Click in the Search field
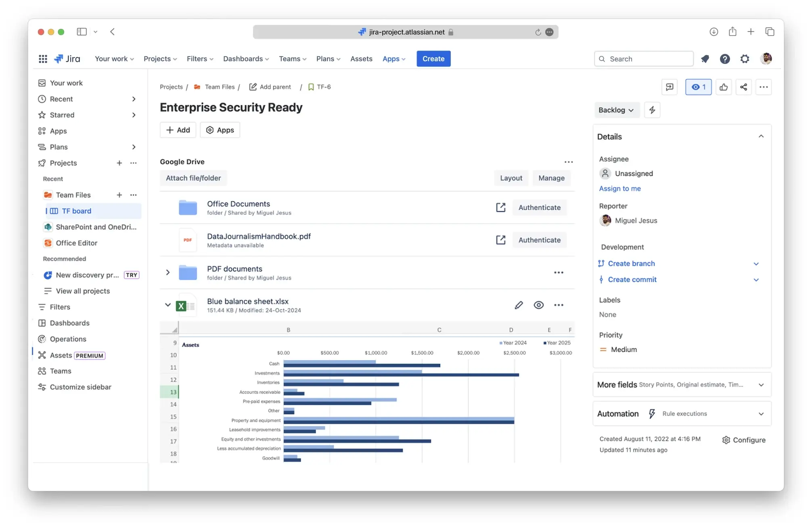The image size is (812, 528). click(644, 59)
